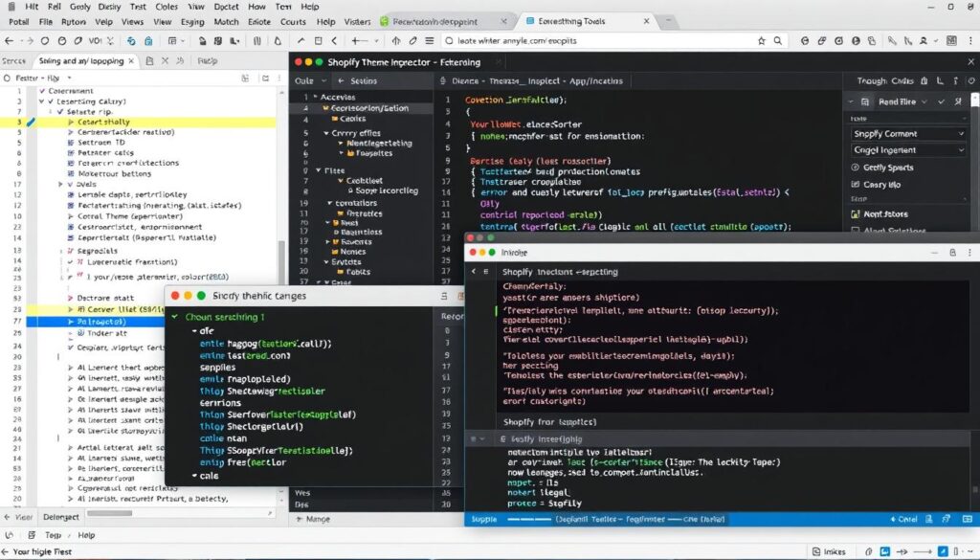Toggle the Nont fstors checkbox

coord(855,213)
